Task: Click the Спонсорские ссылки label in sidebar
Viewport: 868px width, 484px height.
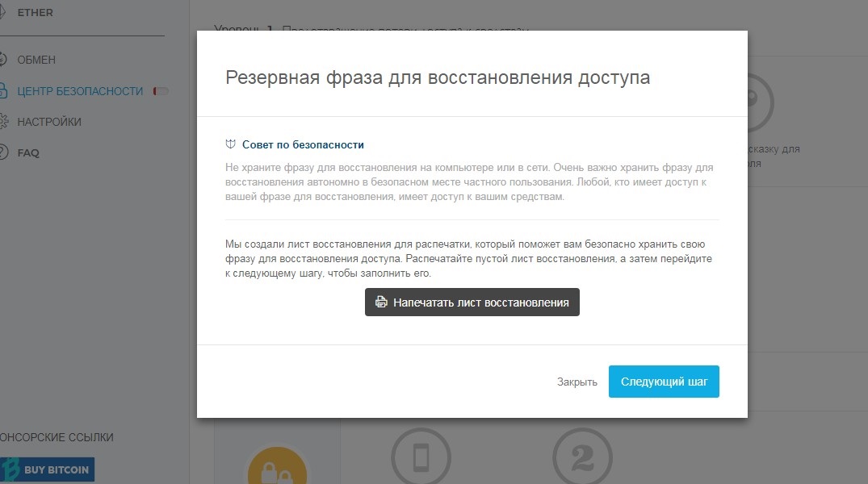Action: (57, 437)
